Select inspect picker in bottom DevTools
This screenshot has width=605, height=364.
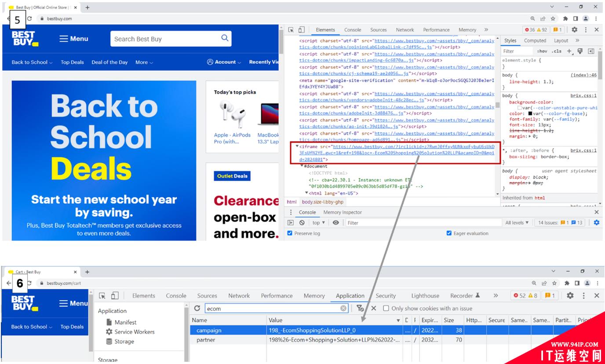pyautogui.click(x=102, y=296)
